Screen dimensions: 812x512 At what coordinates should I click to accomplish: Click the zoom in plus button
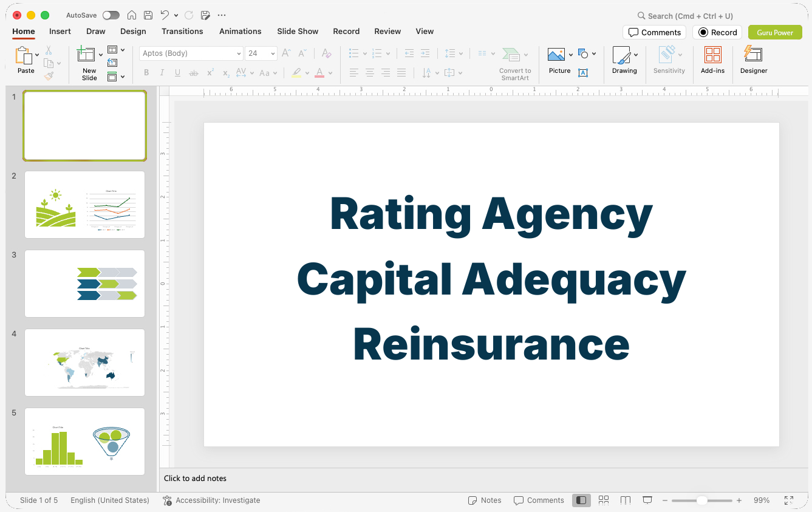739,500
